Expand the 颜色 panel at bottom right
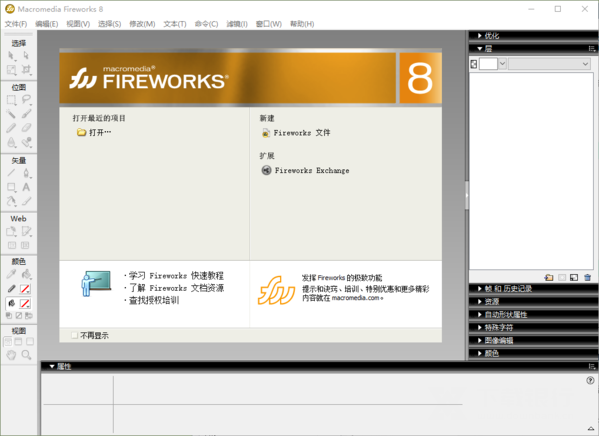 click(x=479, y=353)
